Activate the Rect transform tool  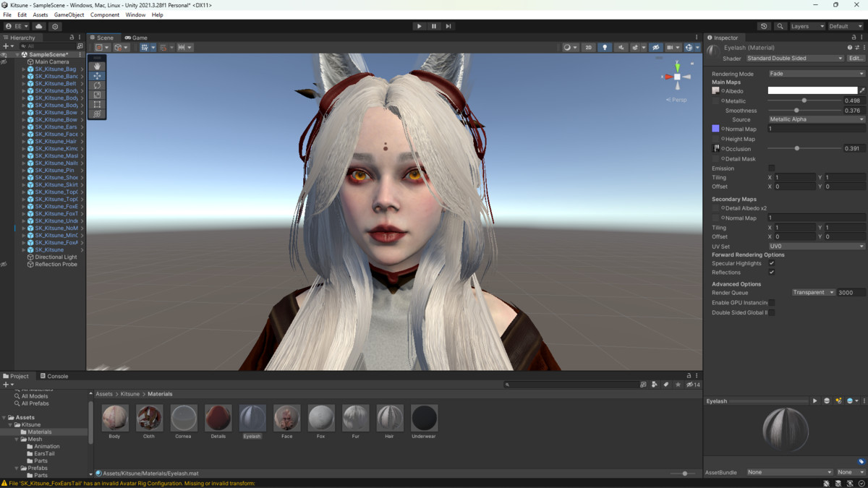pos(97,104)
